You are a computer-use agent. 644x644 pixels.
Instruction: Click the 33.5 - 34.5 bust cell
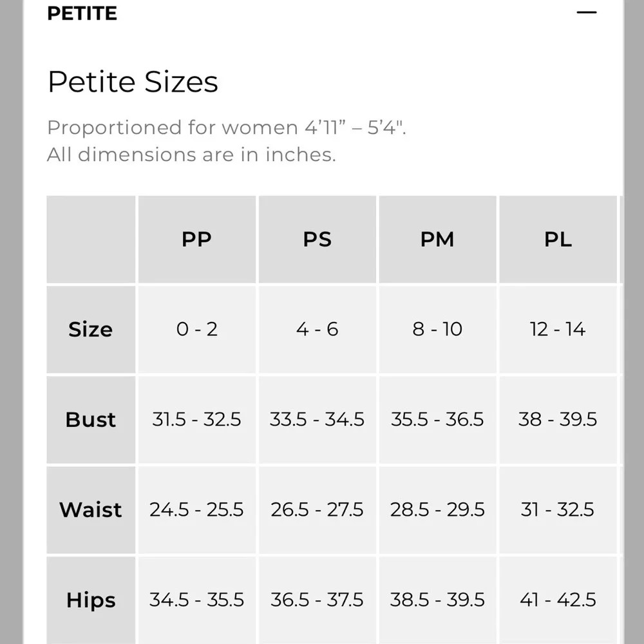pos(317,420)
